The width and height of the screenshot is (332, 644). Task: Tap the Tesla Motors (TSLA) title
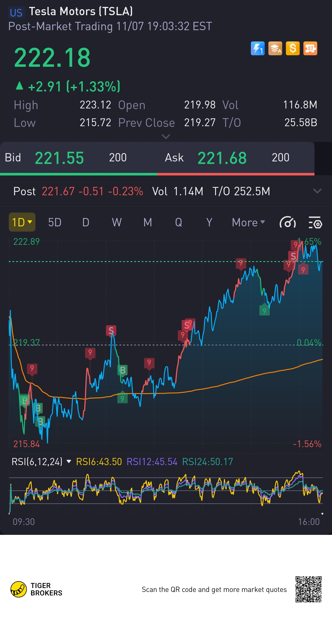81,11
